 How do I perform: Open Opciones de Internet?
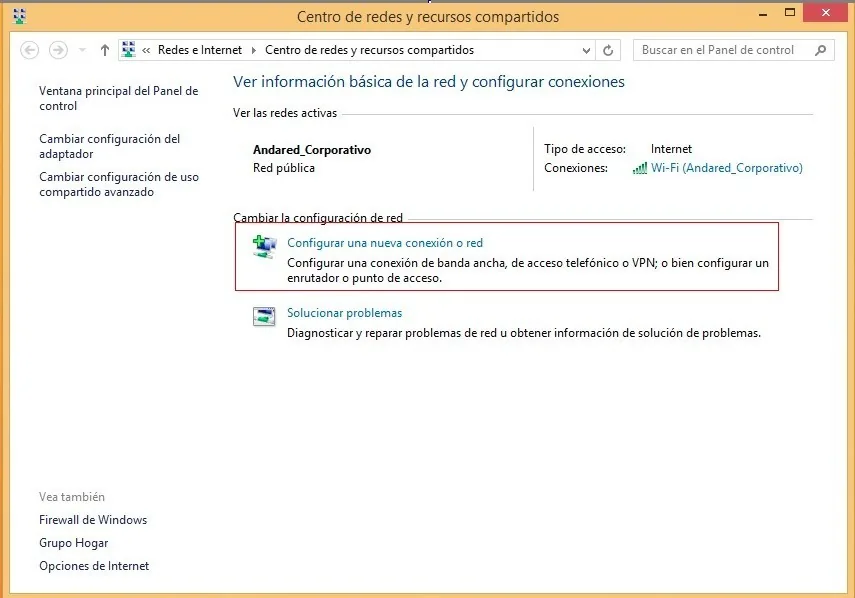pyautogui.click(x=94, y=566)
